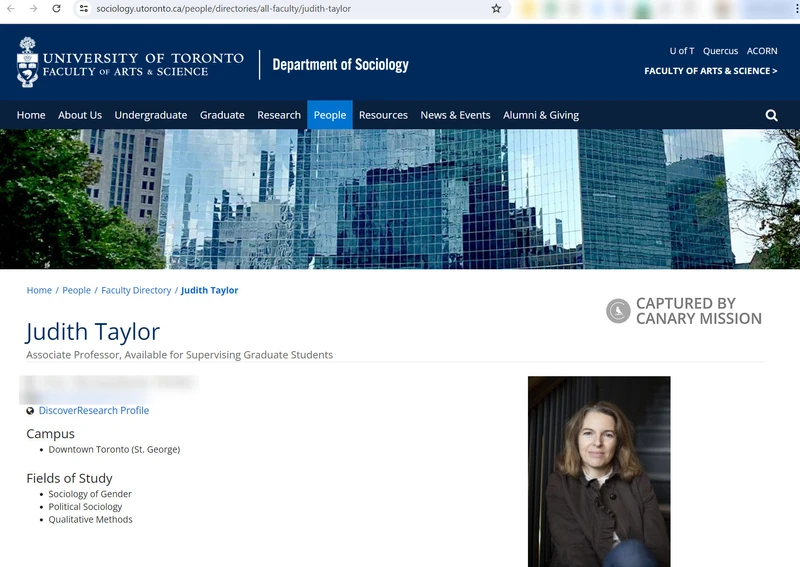The height and width of the screenshot is (567, 800).
Task: Click the faculty profile portrait photo
Action: [x=599, y=472]
